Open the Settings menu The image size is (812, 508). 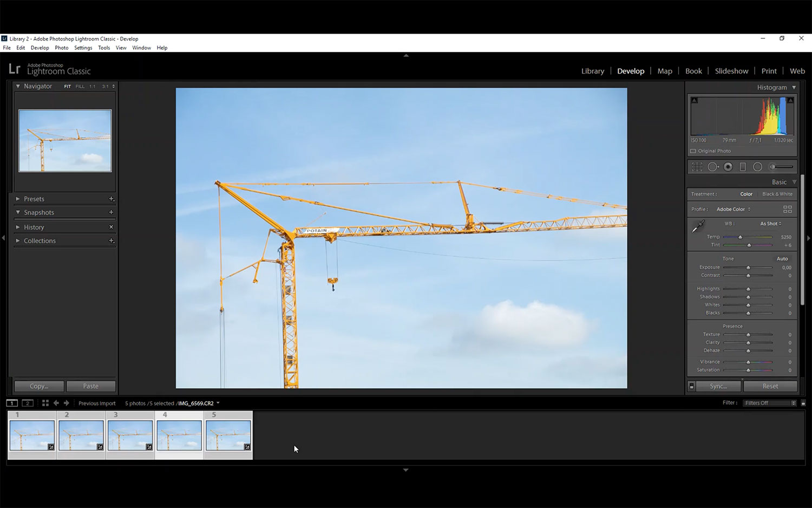point(83,48)
